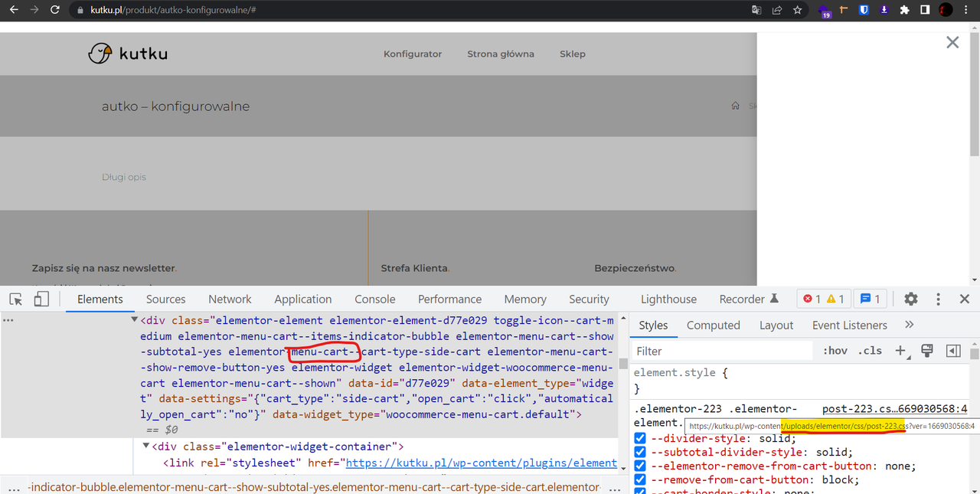980x494 pixels.
Task: Switch to the Sources tab
Action: 166,299
